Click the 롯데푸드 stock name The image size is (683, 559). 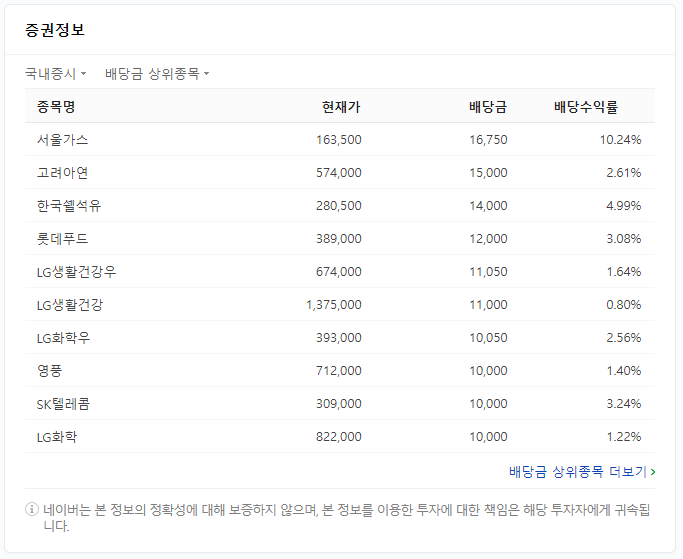tap(62, 239)
